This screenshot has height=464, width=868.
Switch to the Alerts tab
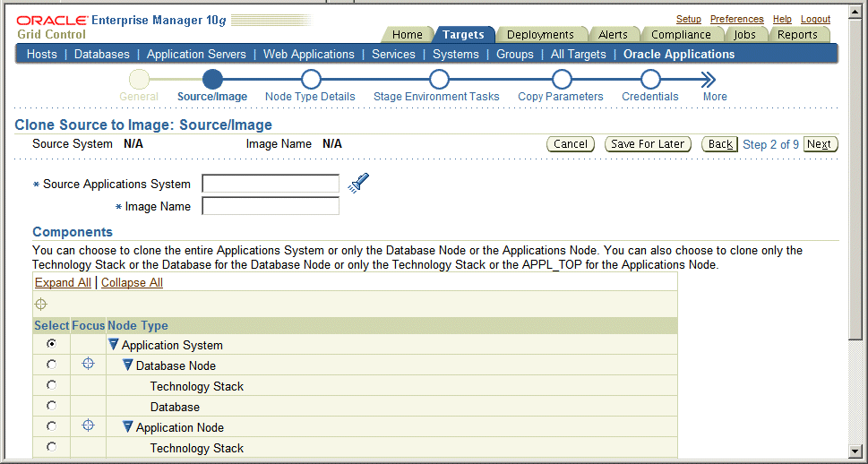(x=613, y=34)
